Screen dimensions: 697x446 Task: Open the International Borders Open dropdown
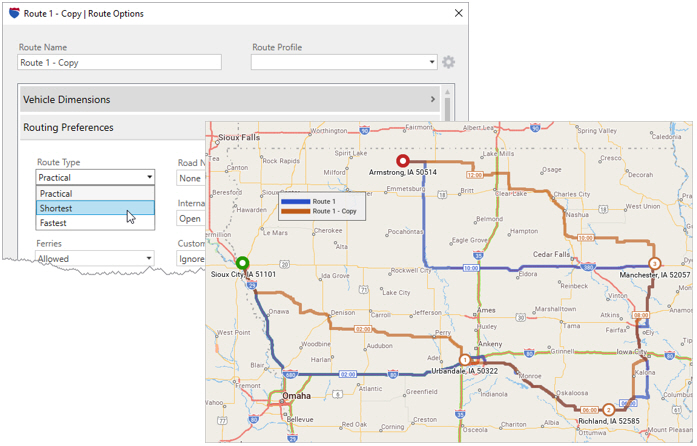(191, 219)
